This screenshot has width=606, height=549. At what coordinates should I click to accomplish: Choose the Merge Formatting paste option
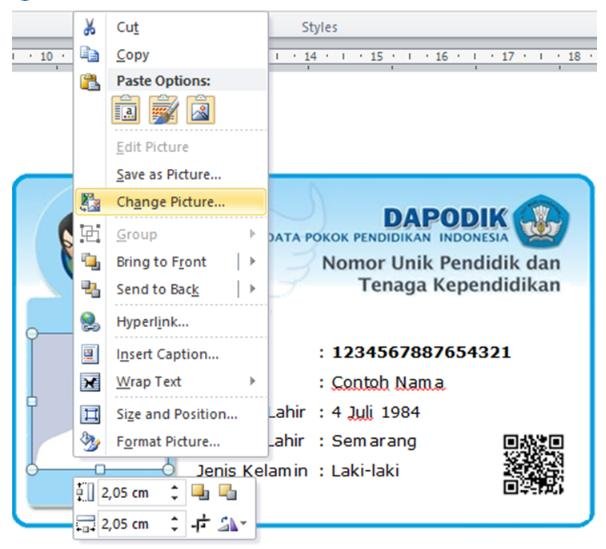163,110
